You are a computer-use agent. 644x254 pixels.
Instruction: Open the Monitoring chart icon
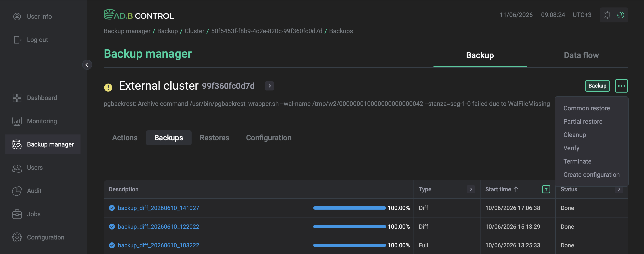[17, 121]
